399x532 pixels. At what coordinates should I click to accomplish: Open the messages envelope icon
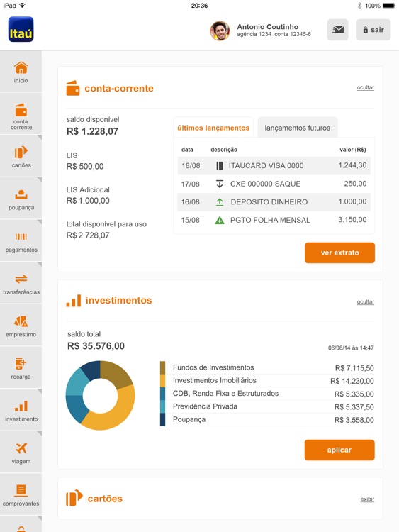(x=337, y=30)
